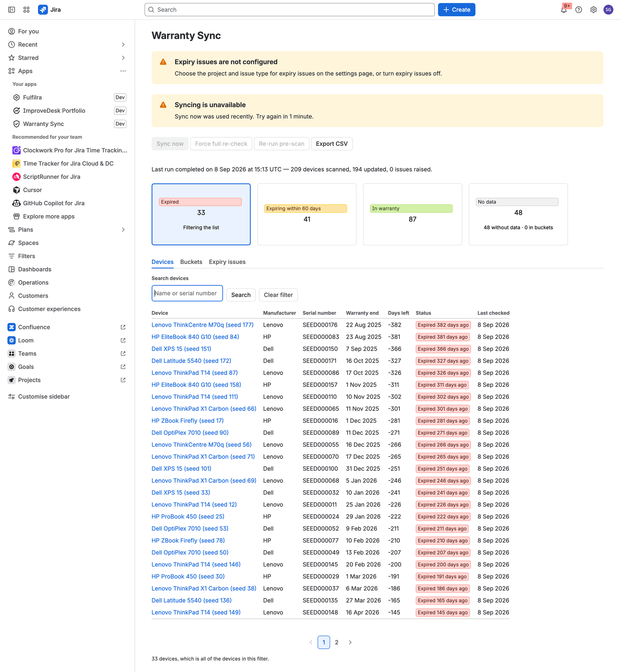The height and width of the screenshot is (672, 620).
Task: Go to page 2 of devices
Action: pos(337,642)
